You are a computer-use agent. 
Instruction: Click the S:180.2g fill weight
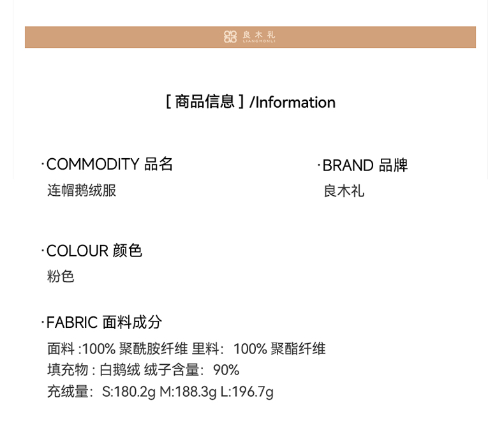pos(129,392)
